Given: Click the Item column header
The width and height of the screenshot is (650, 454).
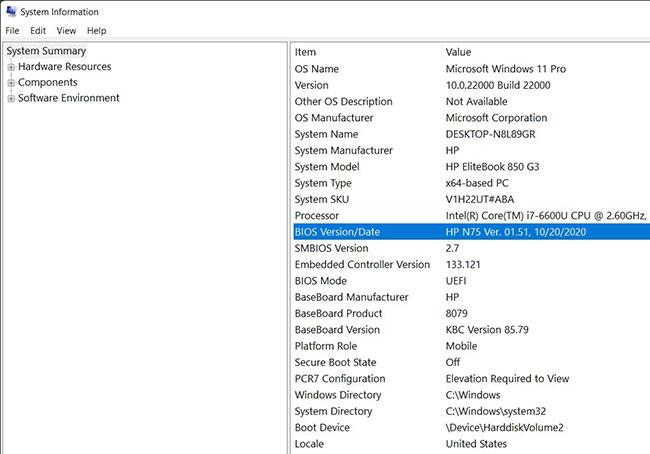Looking at the screenshot, I should click(305, 52).
